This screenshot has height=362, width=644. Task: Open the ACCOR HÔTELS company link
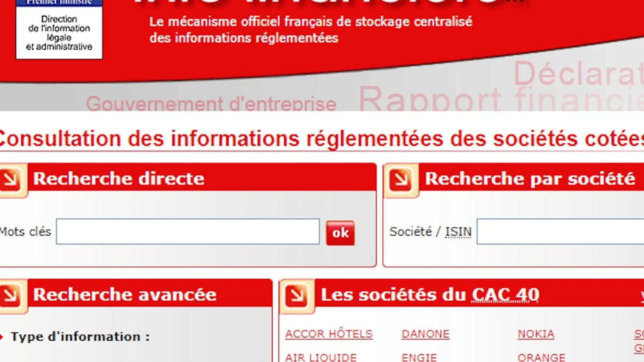[329, 334]
